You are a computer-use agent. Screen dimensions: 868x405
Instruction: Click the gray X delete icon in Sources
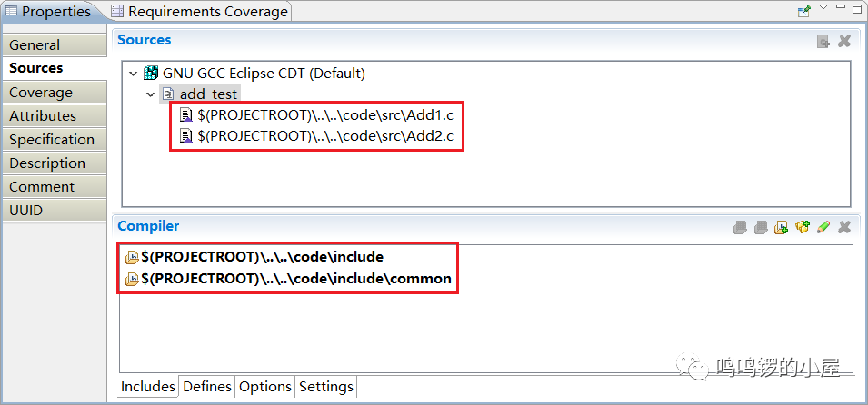coord(844,41)
